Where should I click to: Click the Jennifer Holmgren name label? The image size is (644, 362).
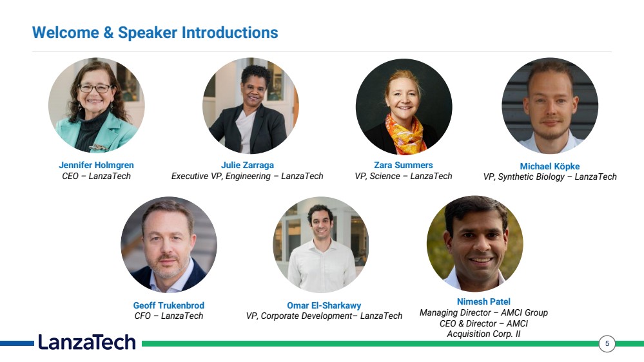[96, 165]
